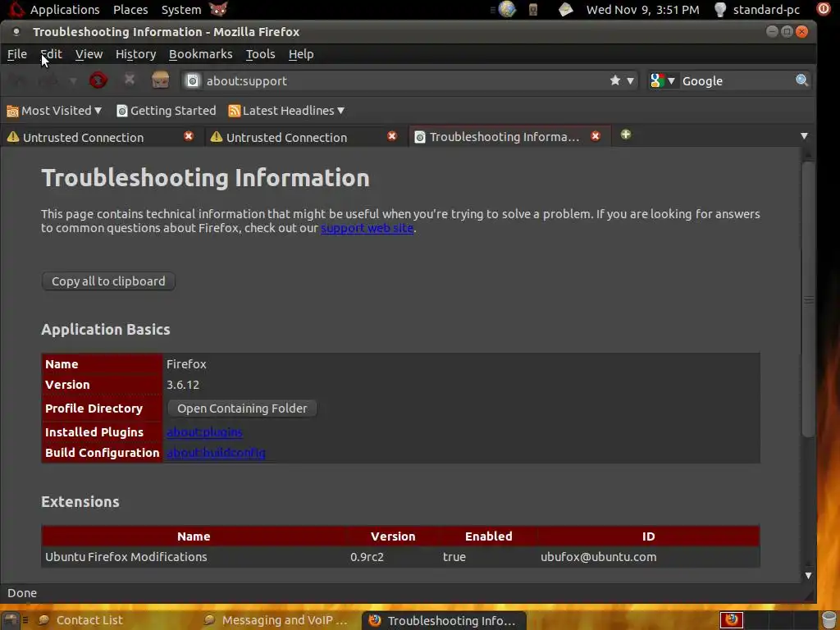Open the standard-pc user menu
The width and height of the screenshot is (840, 630).
(x=766, y=10)
